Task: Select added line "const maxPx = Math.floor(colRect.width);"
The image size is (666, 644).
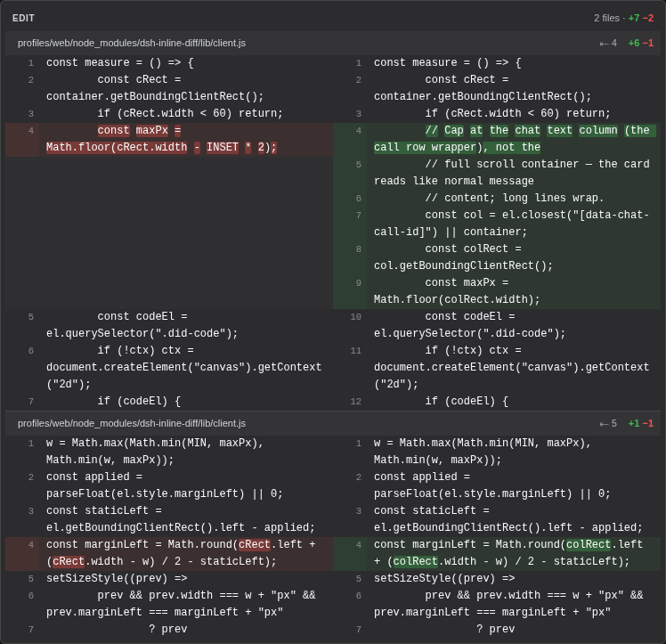Action: coord(497,291)
